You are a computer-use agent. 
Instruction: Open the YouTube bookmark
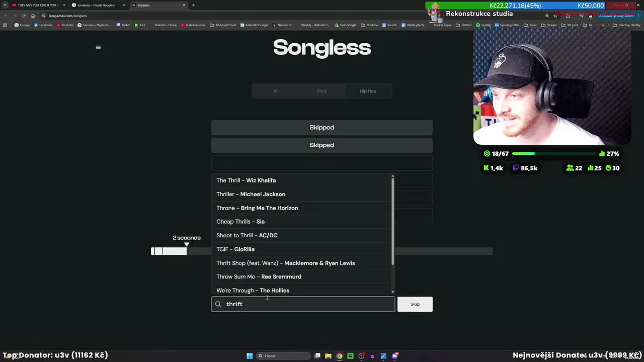(x=65, y=25)
